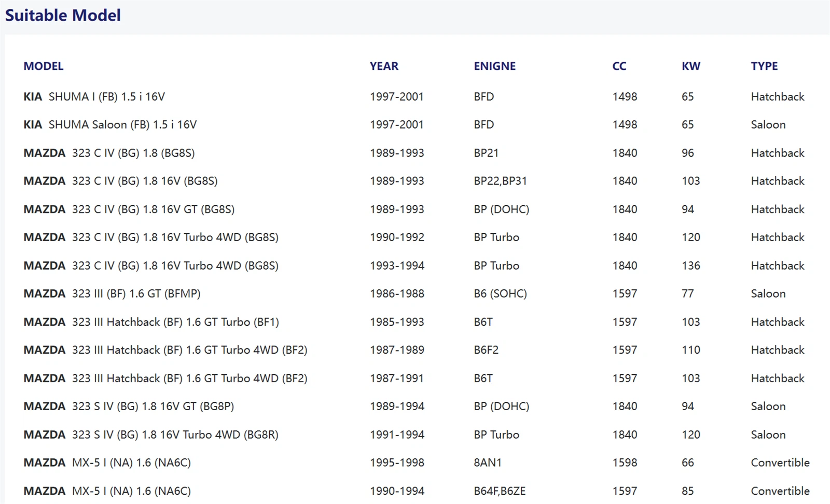Click engine code B64F,B6ZE

pos(500,491)
